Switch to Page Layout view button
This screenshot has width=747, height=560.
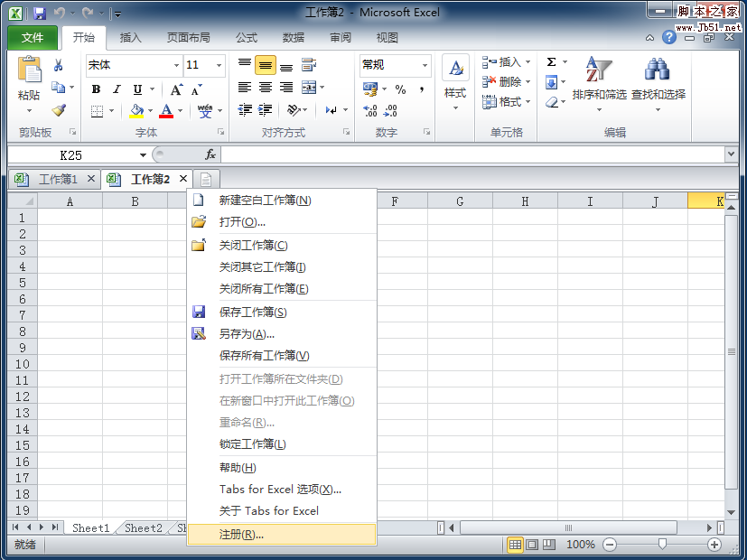[x=533, y=545]
